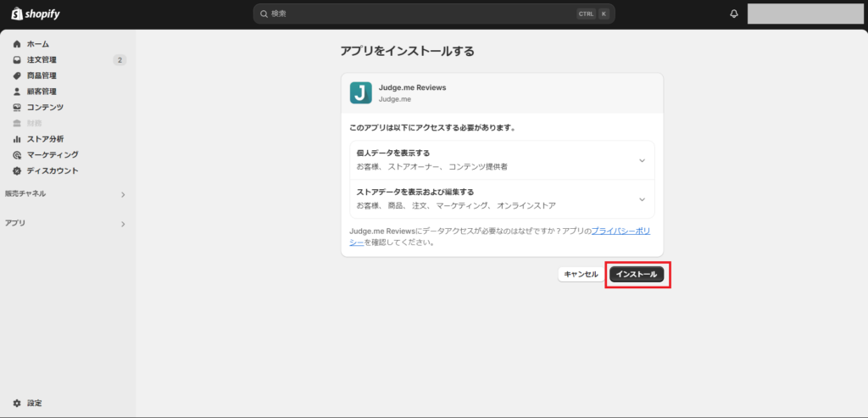The image size is (868, 418).
Task: Click the 検索 search field
Action: point(433,14)
